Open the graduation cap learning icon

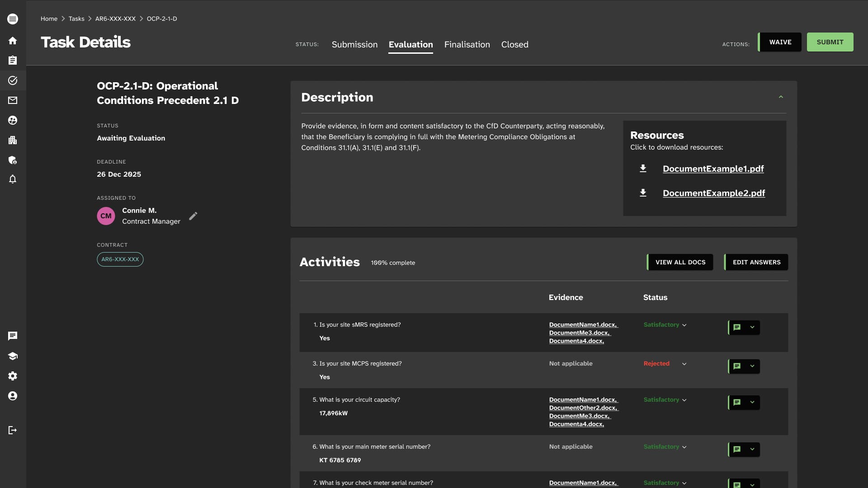click(x=13, y=356)
